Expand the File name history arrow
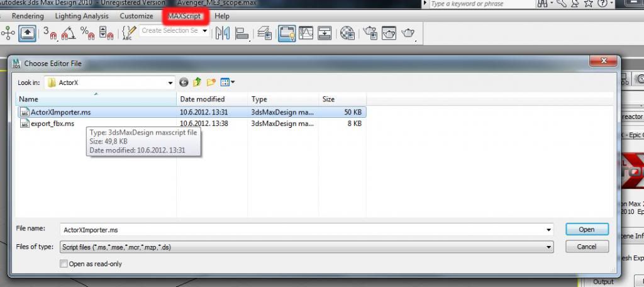 [x=548, y=230]
